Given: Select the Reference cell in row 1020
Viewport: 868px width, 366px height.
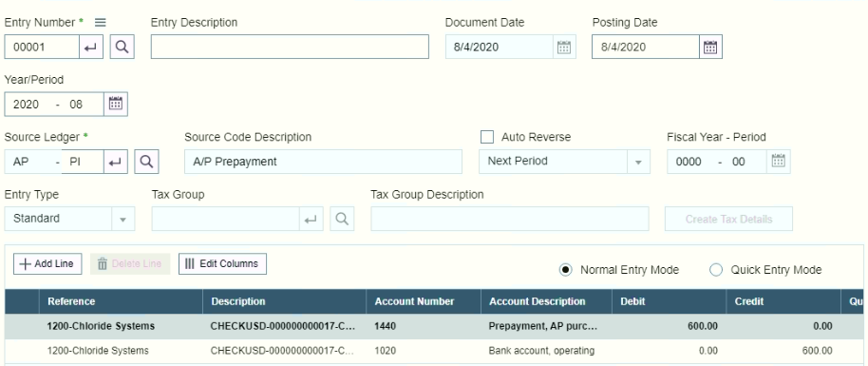Looking at the screenshot, I should pyautogui.click(x=121, y=351).
